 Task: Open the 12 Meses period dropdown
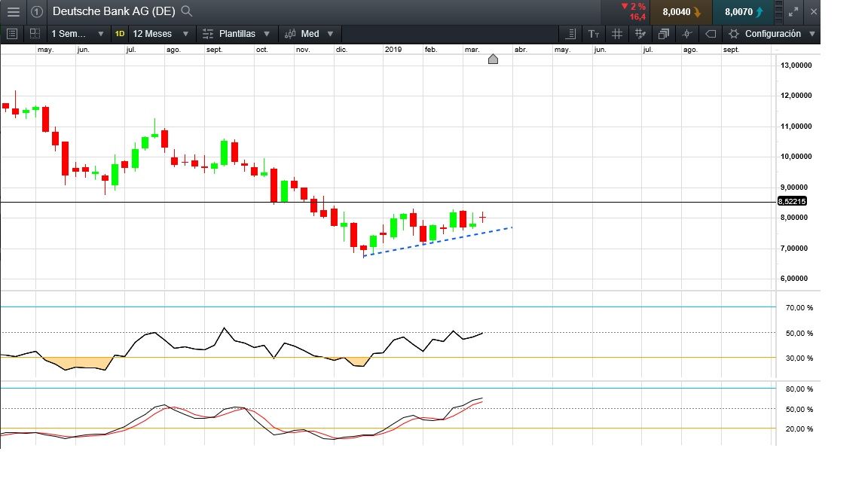coord(160,34)
